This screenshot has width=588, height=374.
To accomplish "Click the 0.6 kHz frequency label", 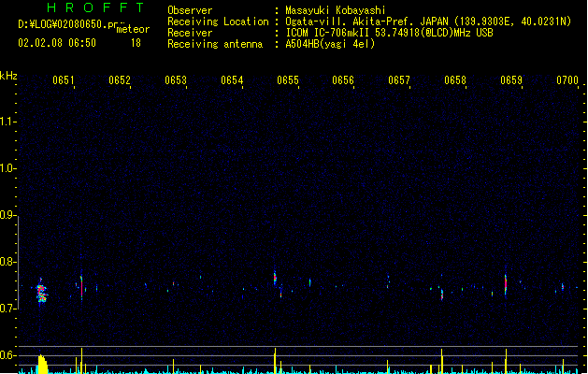I will click(7, 355).
